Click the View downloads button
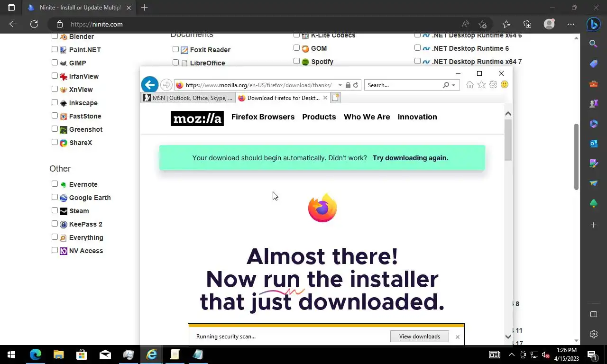Screen dimensions: 607x364 tap(420, 337)
